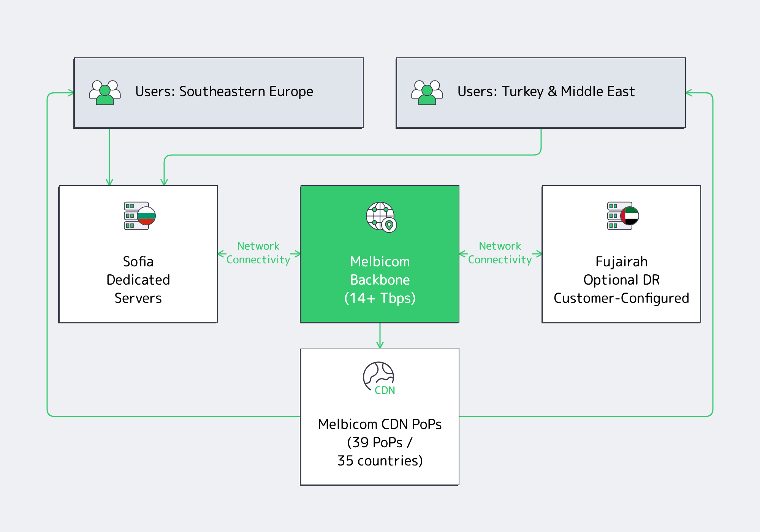760x532 pixels.
Task: Click the Bulgarian flag server icon
Action: click(x=139, y=216)
